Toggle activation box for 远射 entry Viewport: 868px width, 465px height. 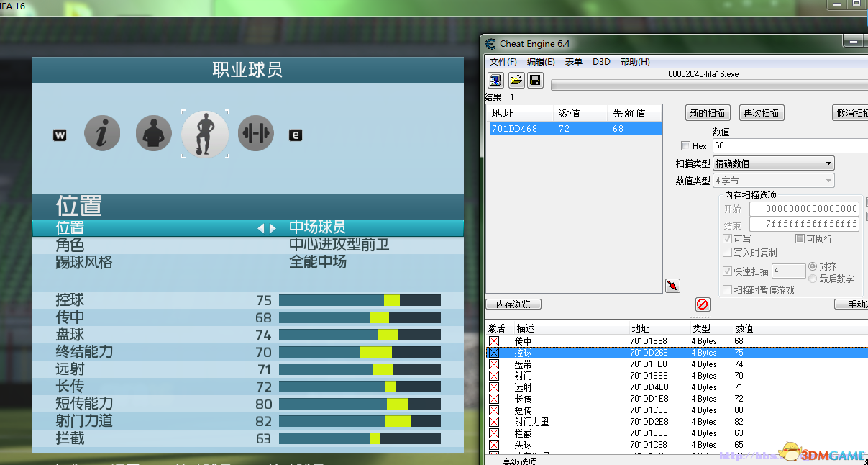494,387
